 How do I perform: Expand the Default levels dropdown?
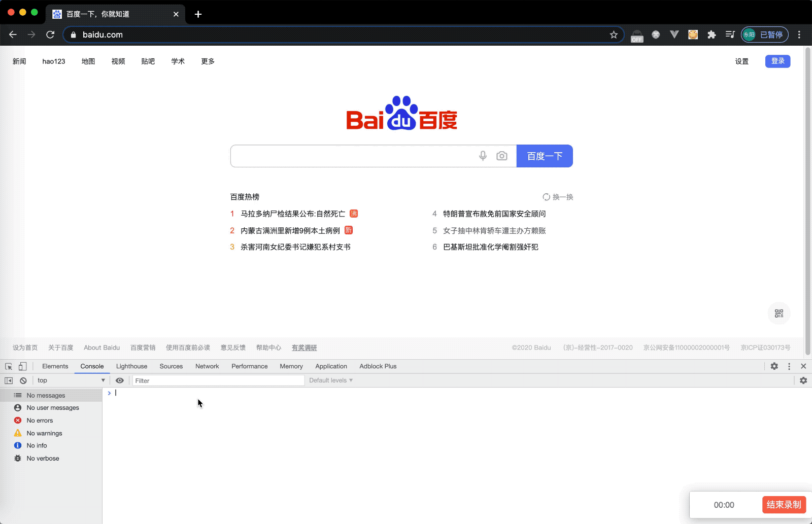[330, 380]
